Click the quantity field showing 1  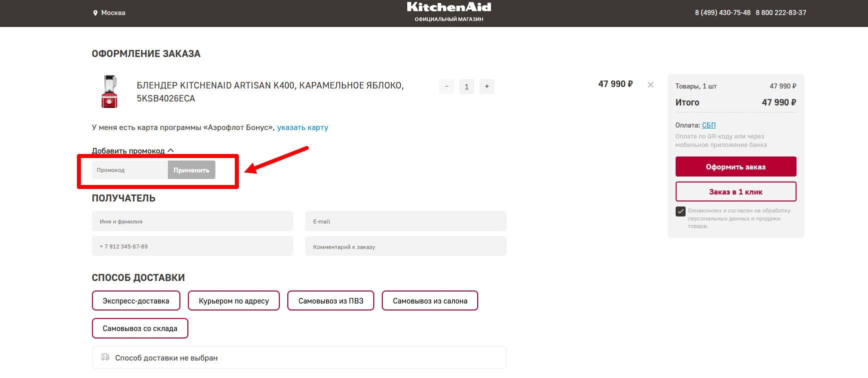pos(467,86)
